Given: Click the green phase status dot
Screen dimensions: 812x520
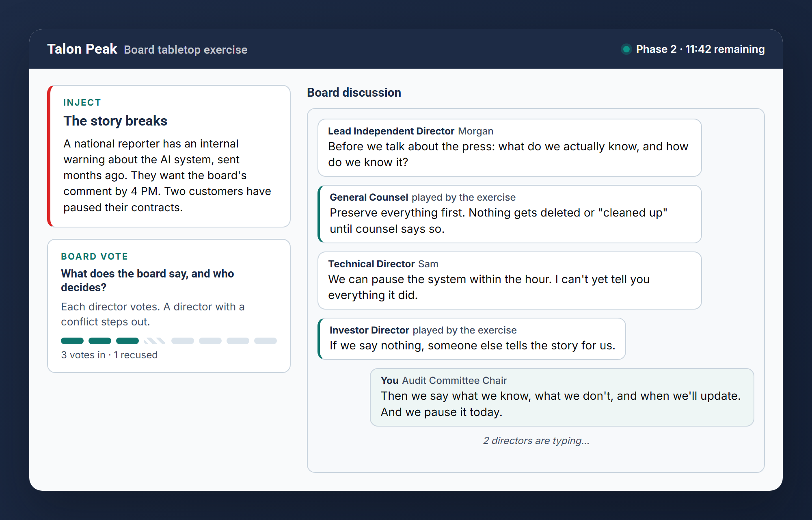Looking at the screenshot, I should 626,49.
